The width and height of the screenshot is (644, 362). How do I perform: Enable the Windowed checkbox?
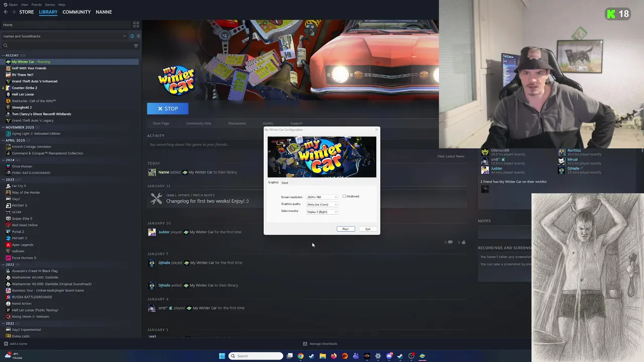point(344,197)
